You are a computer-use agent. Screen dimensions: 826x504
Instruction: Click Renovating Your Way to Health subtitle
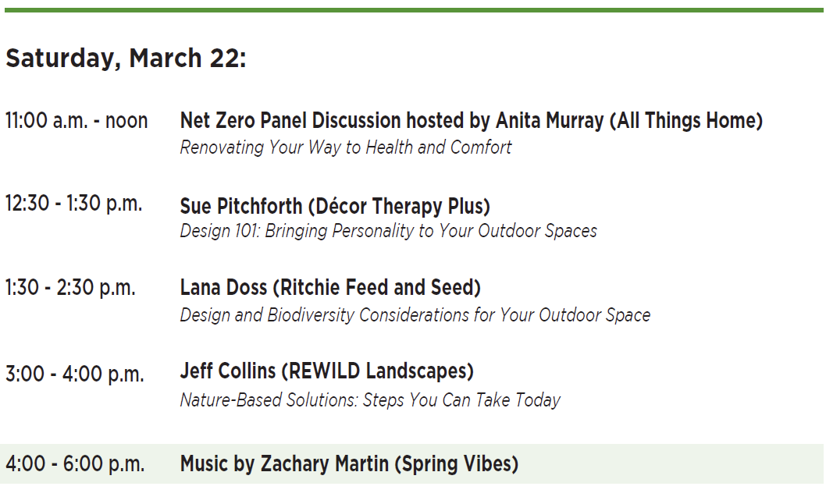[x=346, y=147]
